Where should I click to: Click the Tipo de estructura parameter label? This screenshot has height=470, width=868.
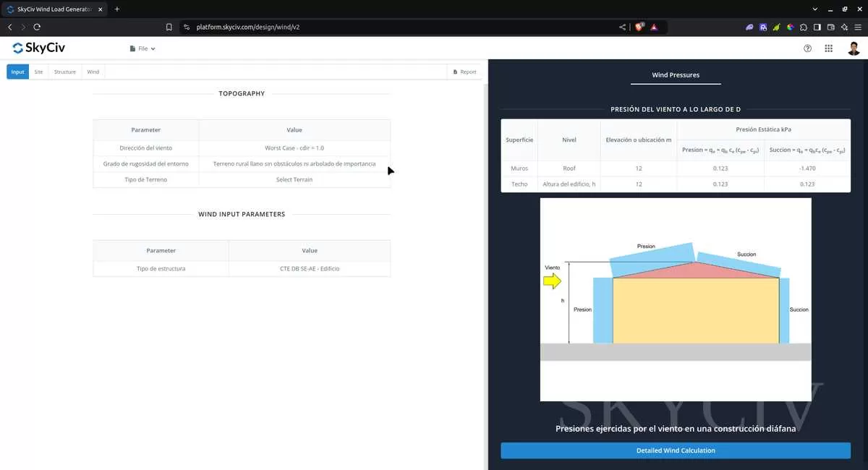coord(161,268)
